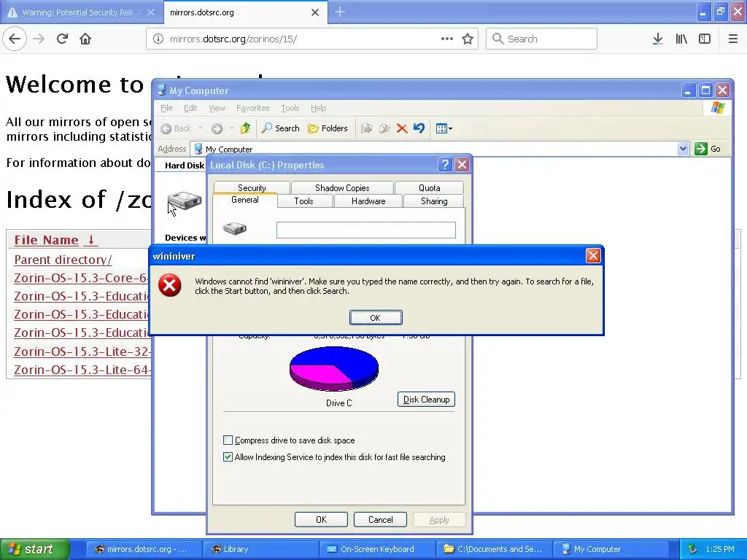The image size is (747, 560).
Task: Go Up one folder in My Computer
Action: pyautogui.click(x=245, y=128)
